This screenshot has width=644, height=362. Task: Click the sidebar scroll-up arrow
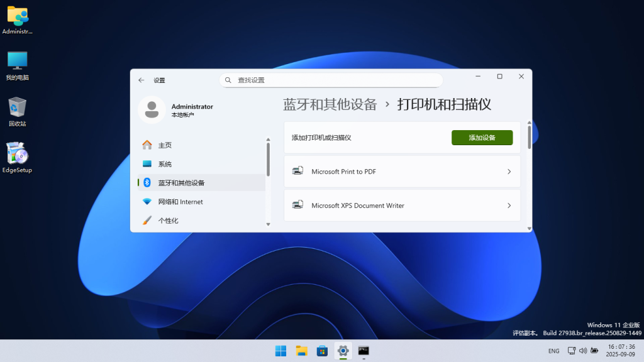[268, 140]
